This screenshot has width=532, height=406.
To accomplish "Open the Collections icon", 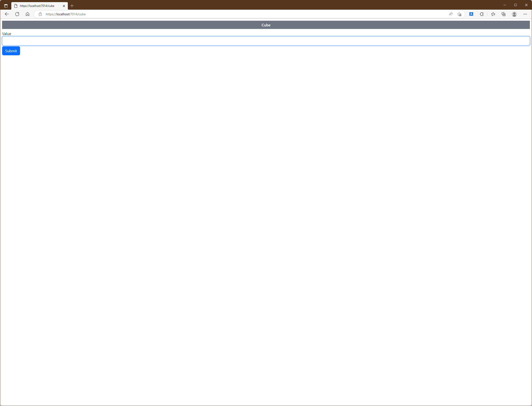I will tap(504, 14).
